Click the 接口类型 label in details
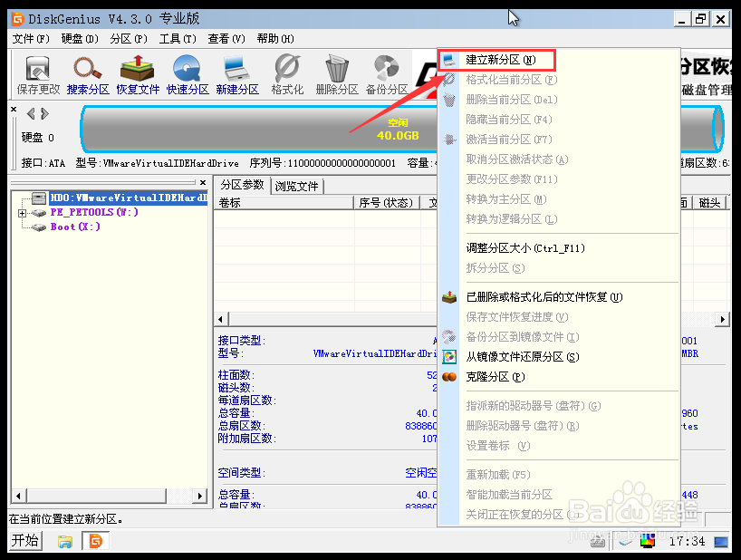 [242, 340]
